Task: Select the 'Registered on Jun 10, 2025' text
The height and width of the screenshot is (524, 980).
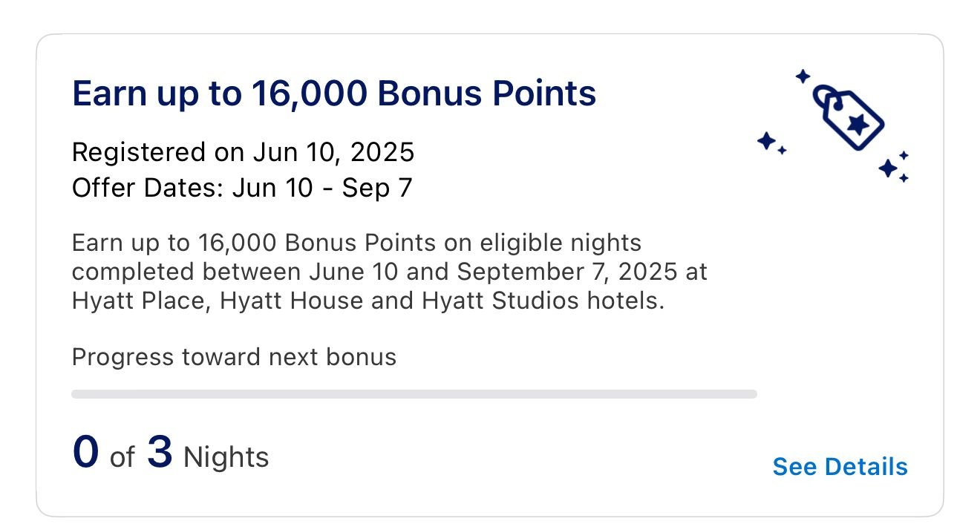Action: click(243, 152)
